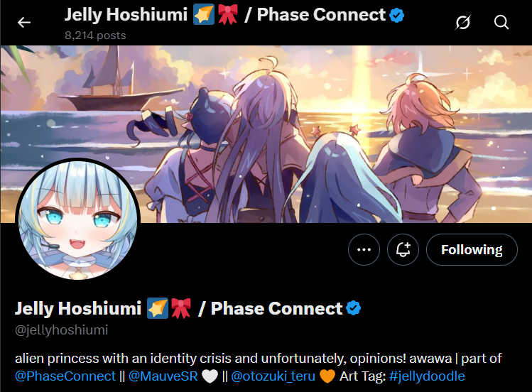Screen dimensions: 532x392
Task: Open the three-dot more options menu
Action: click(364, 249)
